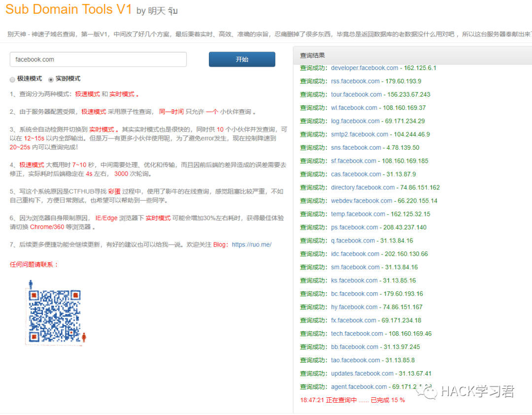Click the domain input field containing facebook.com

coord(98,60)
